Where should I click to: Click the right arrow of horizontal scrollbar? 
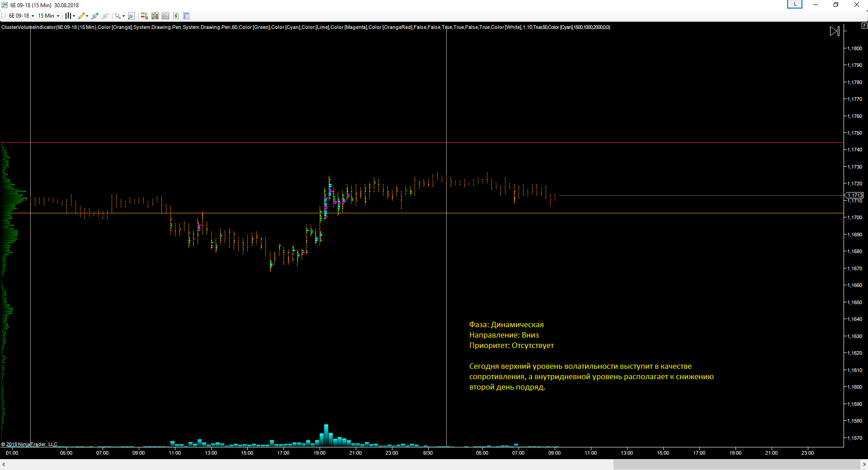864,464
